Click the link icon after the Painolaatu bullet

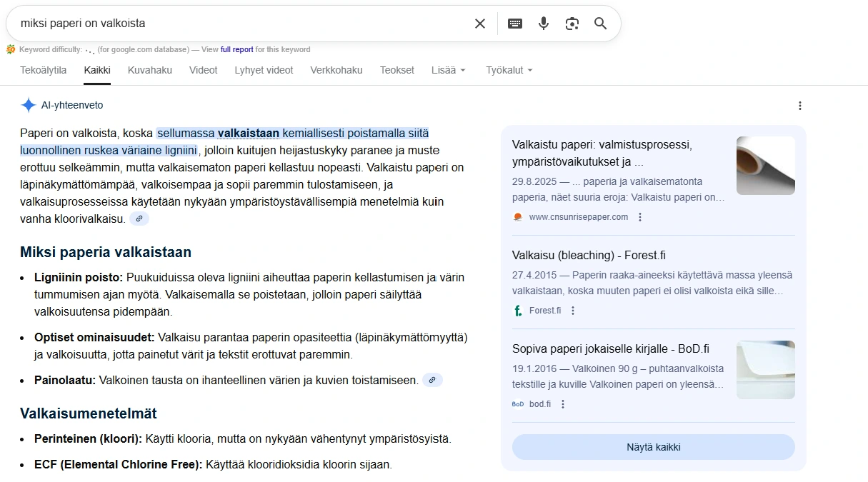click(432, 380)
